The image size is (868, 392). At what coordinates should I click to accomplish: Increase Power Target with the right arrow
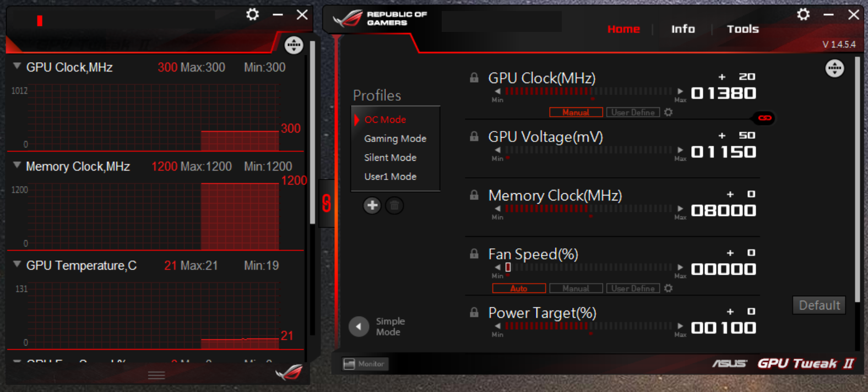coord(680,326)
